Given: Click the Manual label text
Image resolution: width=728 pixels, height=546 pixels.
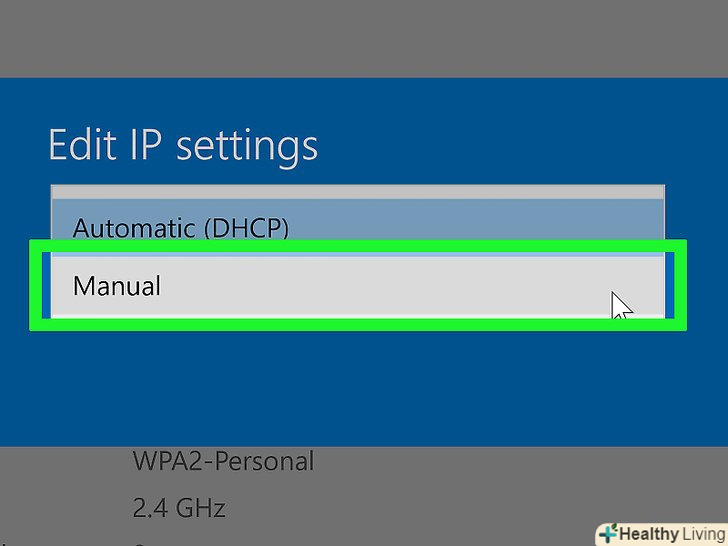Looking at the screenshot, I should [117, 286].
